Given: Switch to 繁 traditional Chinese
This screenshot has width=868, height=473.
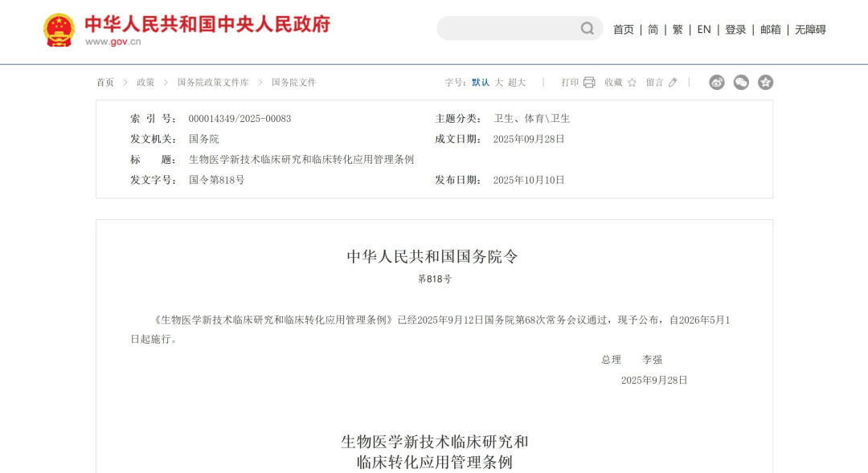Looking at the screenshot, I should pyautogui.click(x=678, y=29).
